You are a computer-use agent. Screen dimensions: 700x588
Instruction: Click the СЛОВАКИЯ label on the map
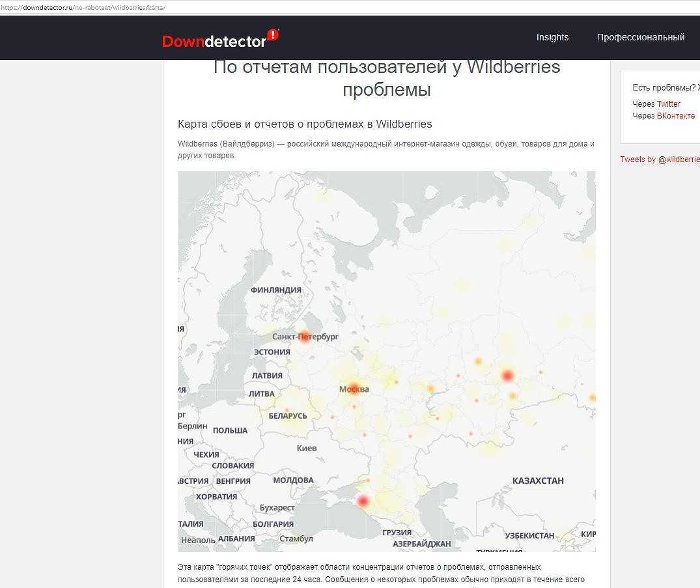pyautogui.click(x=232, y=465)
